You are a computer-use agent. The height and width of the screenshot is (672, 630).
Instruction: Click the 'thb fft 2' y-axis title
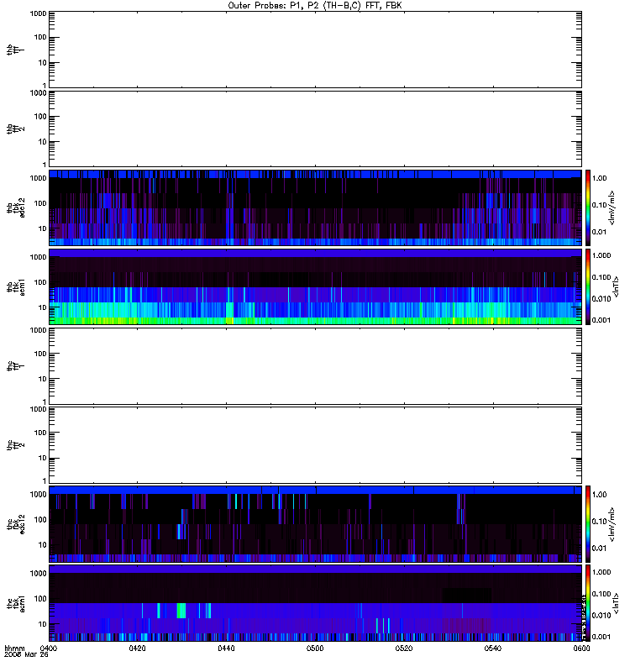[x=15, y=129]
